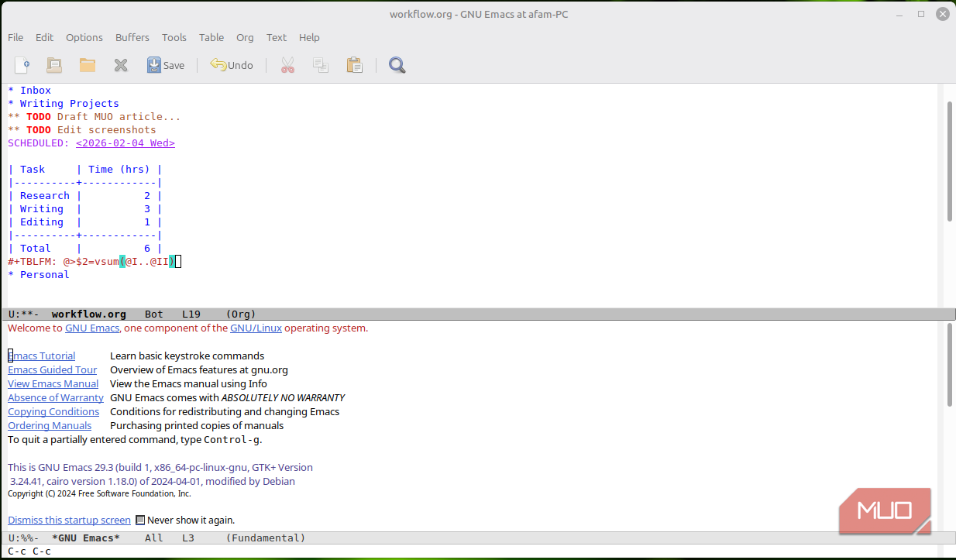The image size is (956, 560).
Task: Click the Open File toolbar icon
Action: tap(54, 65)
